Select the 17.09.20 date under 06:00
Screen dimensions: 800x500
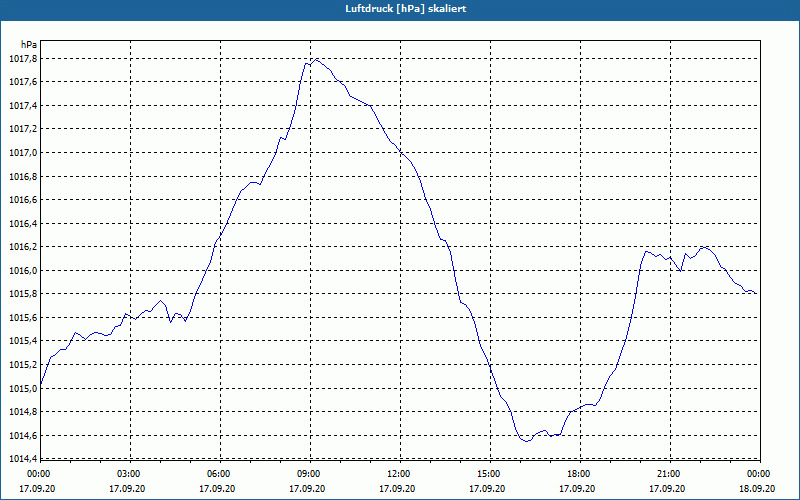point(217,488)
